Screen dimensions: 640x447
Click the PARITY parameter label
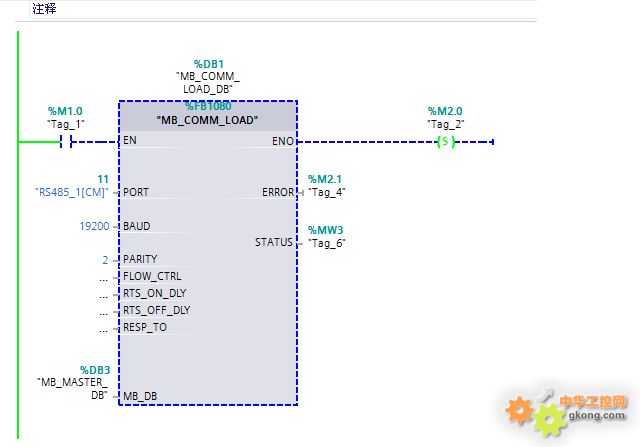(140, 259)
